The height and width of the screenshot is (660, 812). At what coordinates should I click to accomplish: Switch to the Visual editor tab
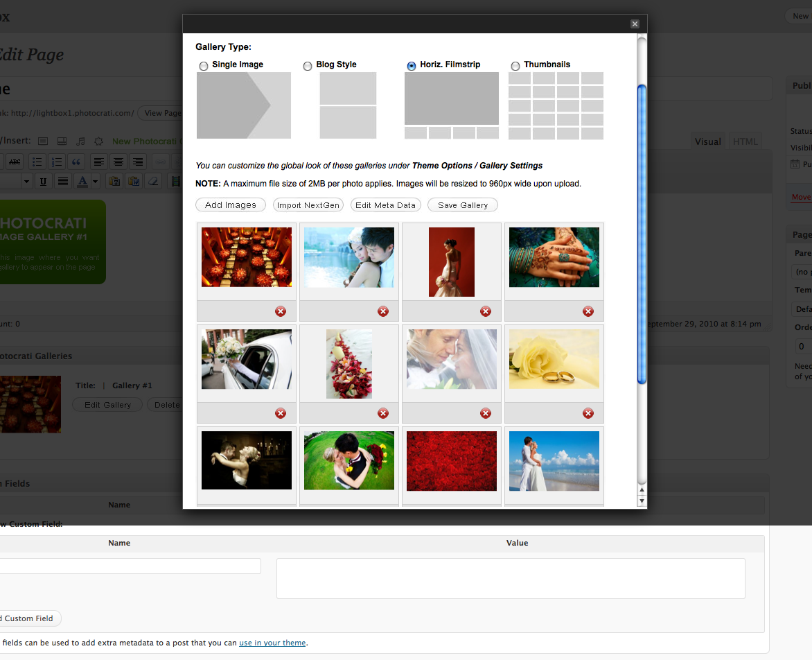click(707, 141)
